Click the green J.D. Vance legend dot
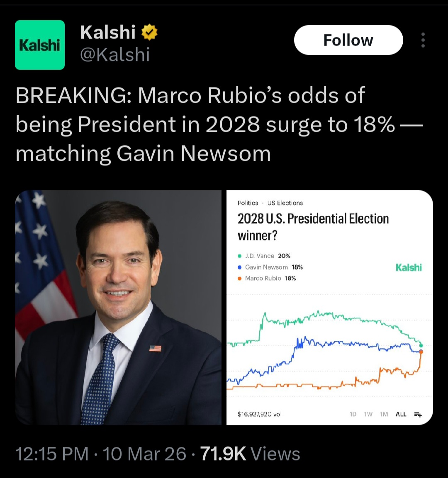This screenshot has height=478, width=448. 240,256
